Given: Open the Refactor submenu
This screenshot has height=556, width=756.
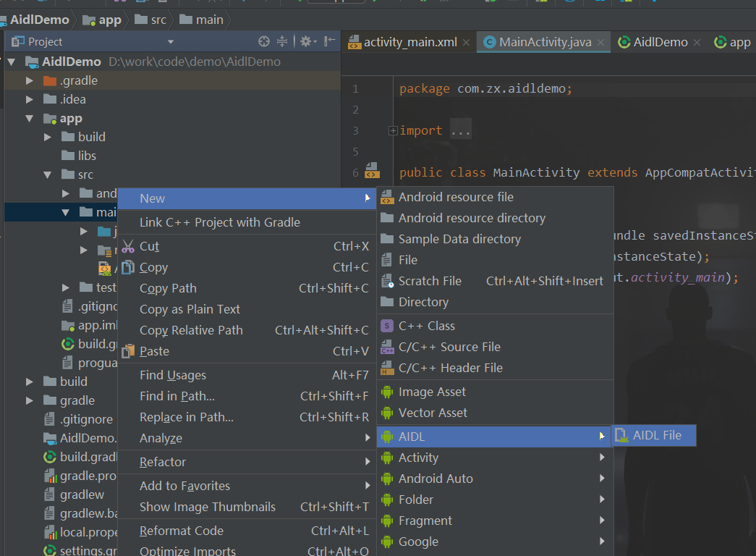Looking at the screenshot, I should coord(247,462).
